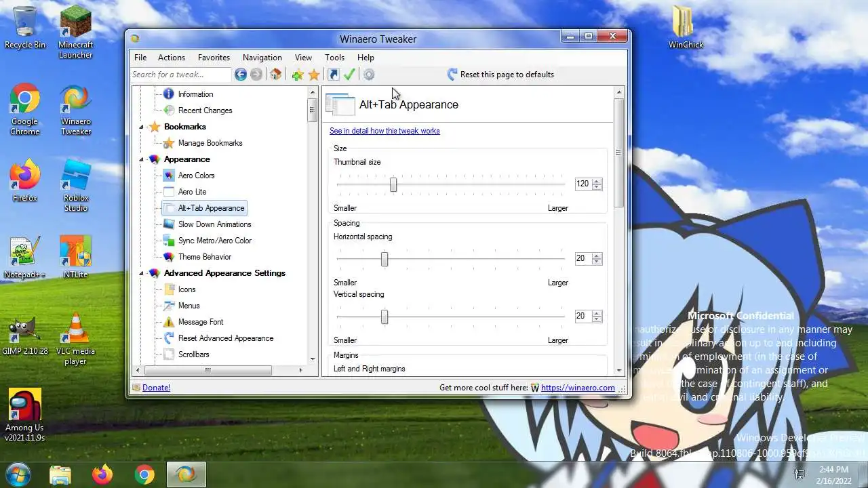Launch Chrome from the taskbar
Viewport: 868px width, 488px height.
click(x=144, y=474)
